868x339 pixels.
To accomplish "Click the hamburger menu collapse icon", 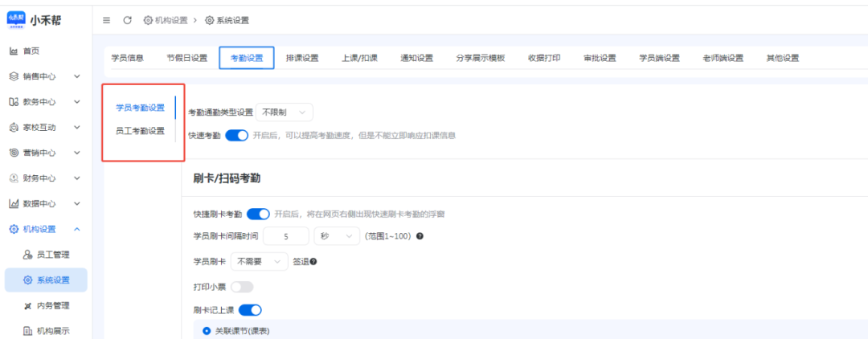I will pos(107,20).
